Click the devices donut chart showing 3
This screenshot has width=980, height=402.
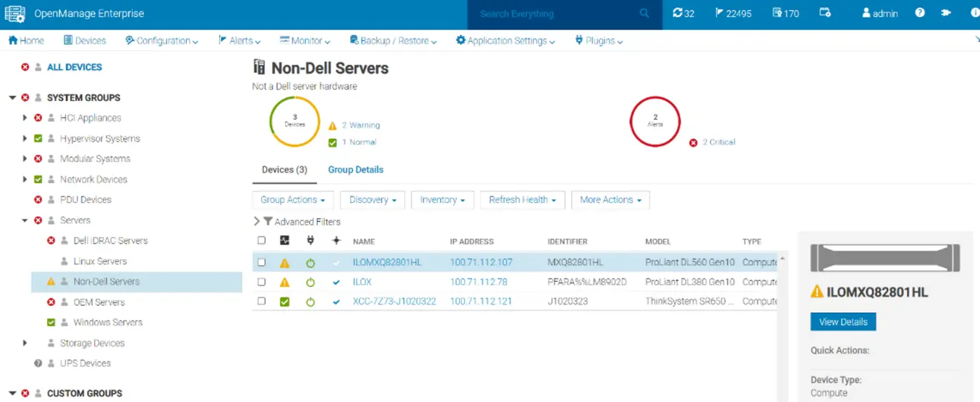click(x=295, y=121)
